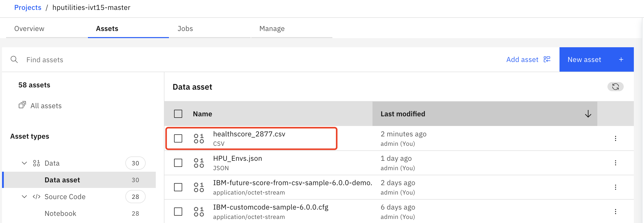
Task: Open overflow menu for HPU_Envs.json
Action: (615, 163)
